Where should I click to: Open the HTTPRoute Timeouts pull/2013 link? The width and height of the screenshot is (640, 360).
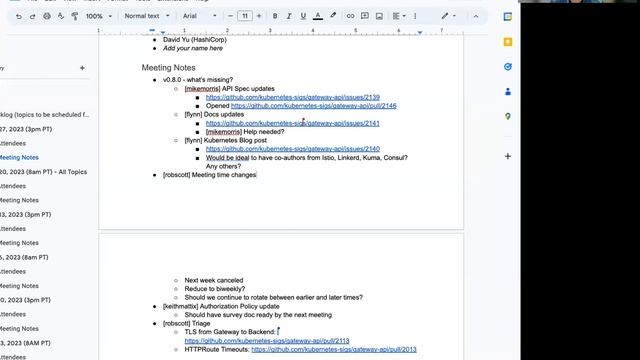pyautogui.click(x=334, y=349)
